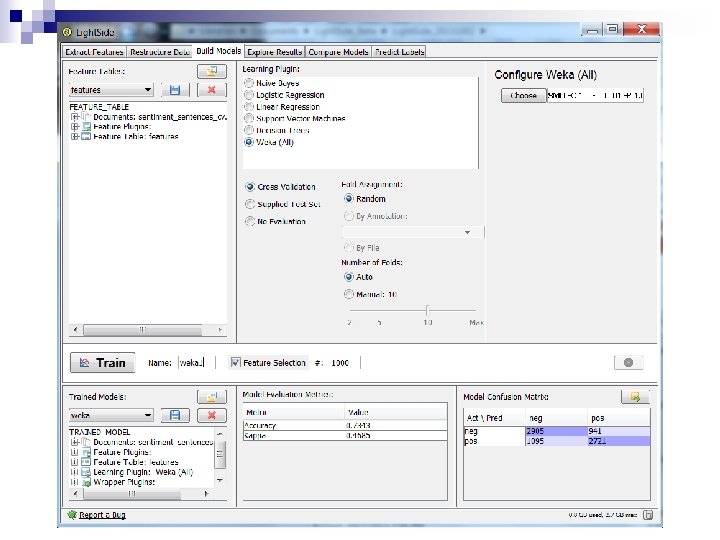
Task: Switch to the Explore Results tab
Action: tap(275, 52)
